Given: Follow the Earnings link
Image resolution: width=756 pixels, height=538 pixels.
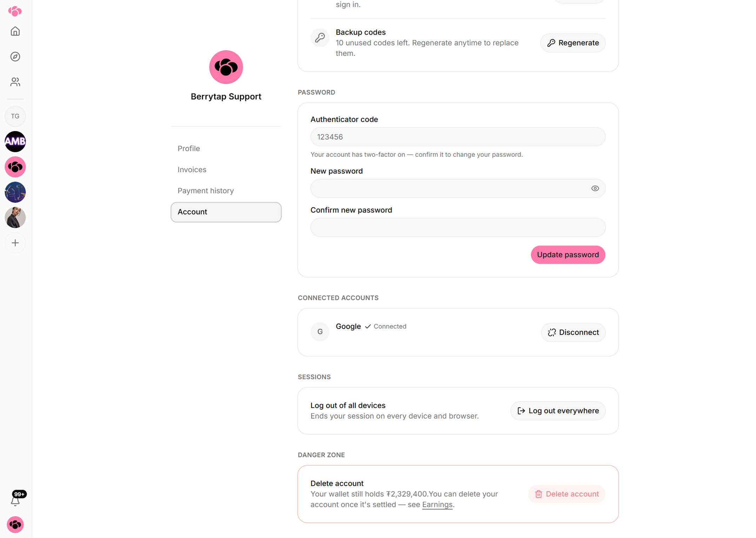Looking at the screenshot, I should coord(437,504).
